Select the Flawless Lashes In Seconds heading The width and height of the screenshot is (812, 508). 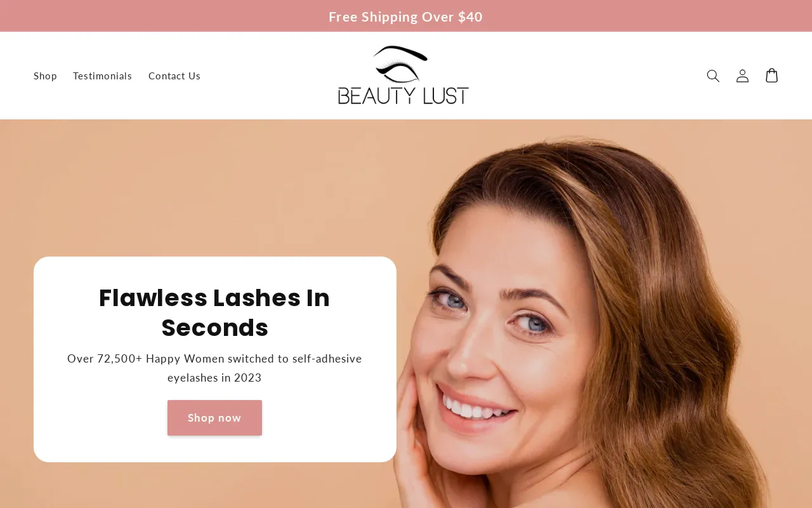click(214, 312)
